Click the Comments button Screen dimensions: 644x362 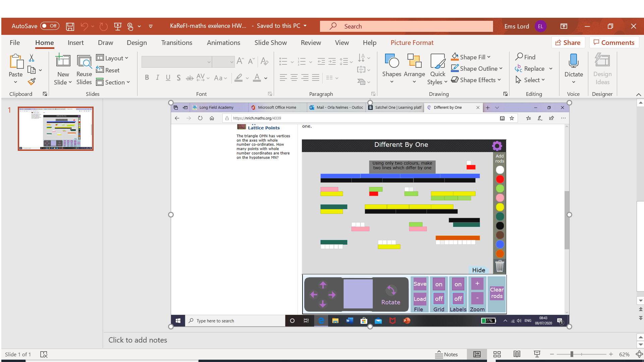coord(614,43)
